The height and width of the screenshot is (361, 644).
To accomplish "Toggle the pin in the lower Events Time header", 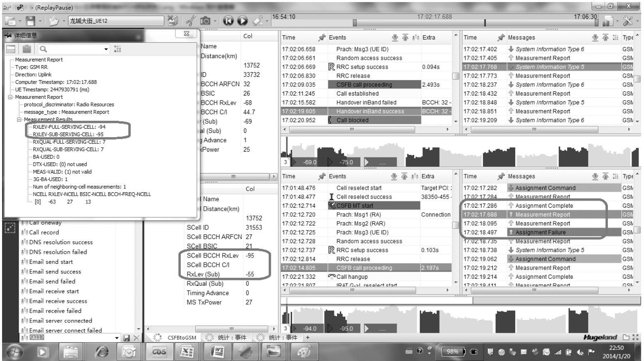I will click(x=322, y=176).
